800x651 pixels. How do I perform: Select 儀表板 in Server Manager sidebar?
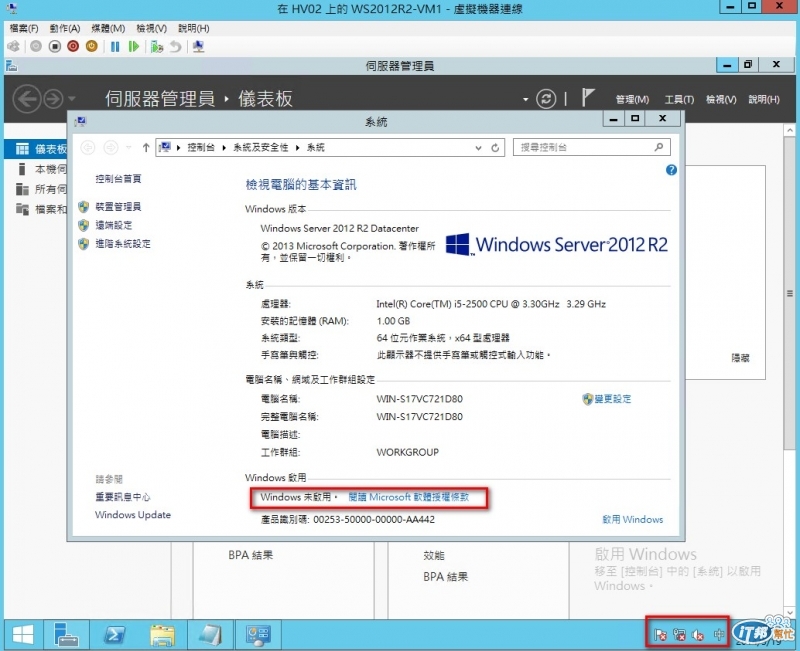[x=36, y=149]
